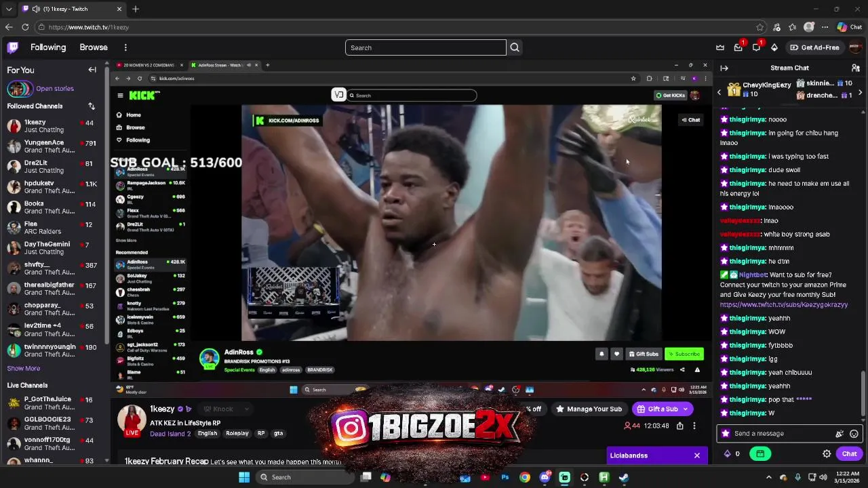Image resolution: width=868 pixels, height=488 pixels.
Task: Open the Dead Island 2 category link
Action: [x=170, y=434]
